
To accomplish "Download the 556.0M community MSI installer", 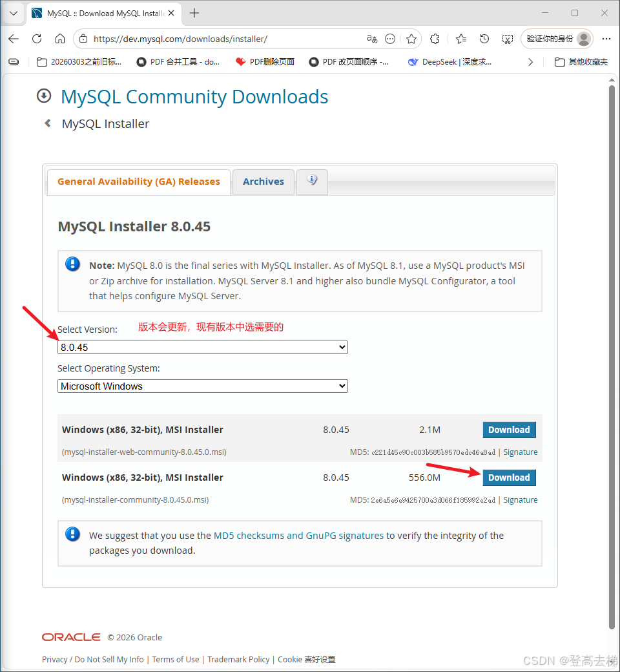I will (509, 478).
